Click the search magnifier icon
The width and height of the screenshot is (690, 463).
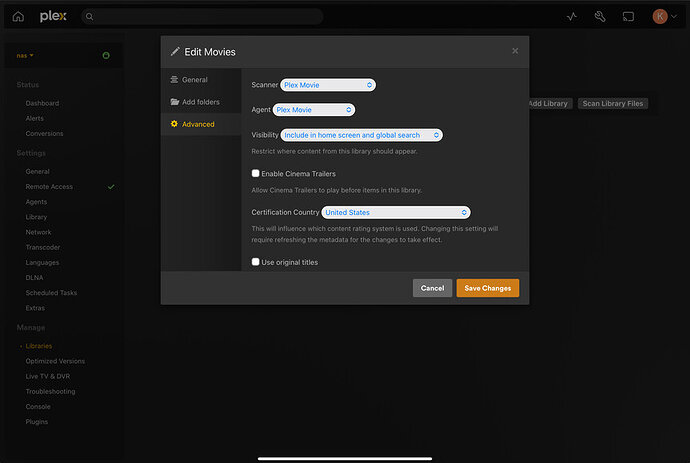[x=89, y=17]
